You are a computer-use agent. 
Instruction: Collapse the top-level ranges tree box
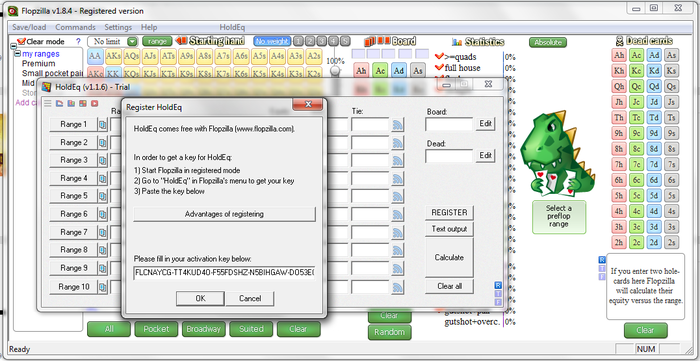tap(12, 46)
